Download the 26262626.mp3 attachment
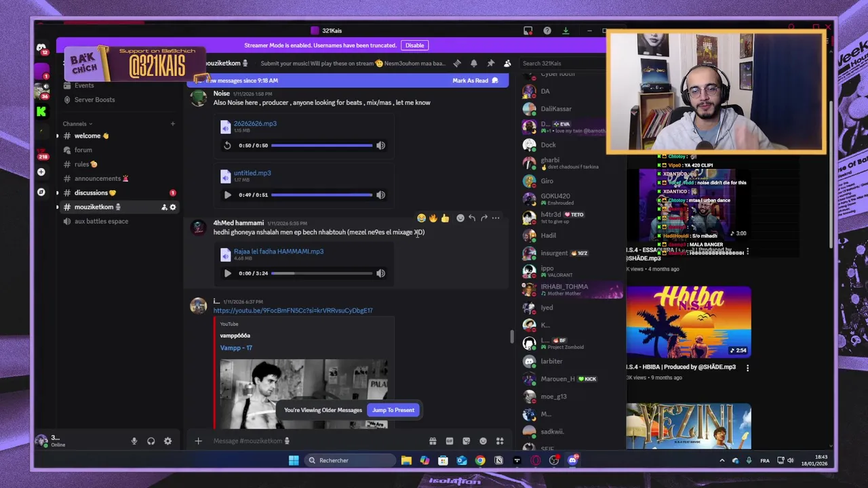The width and height of the screenshot is (868, 488). coord(255,123)
